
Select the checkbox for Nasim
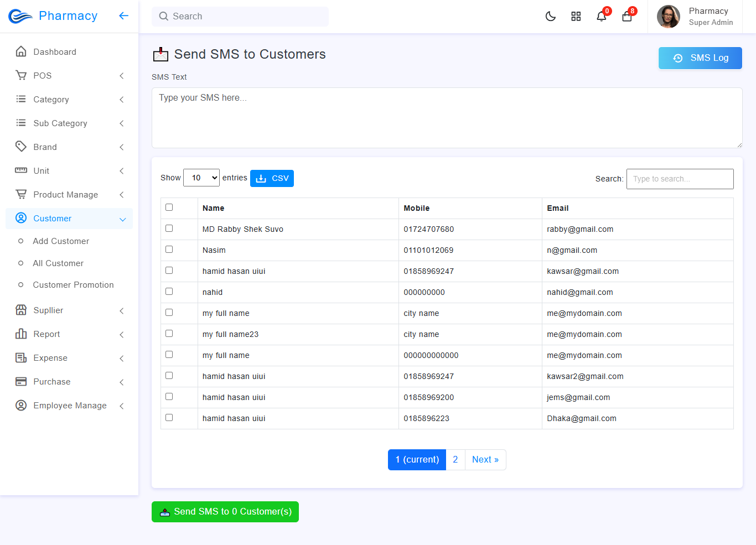169,250
